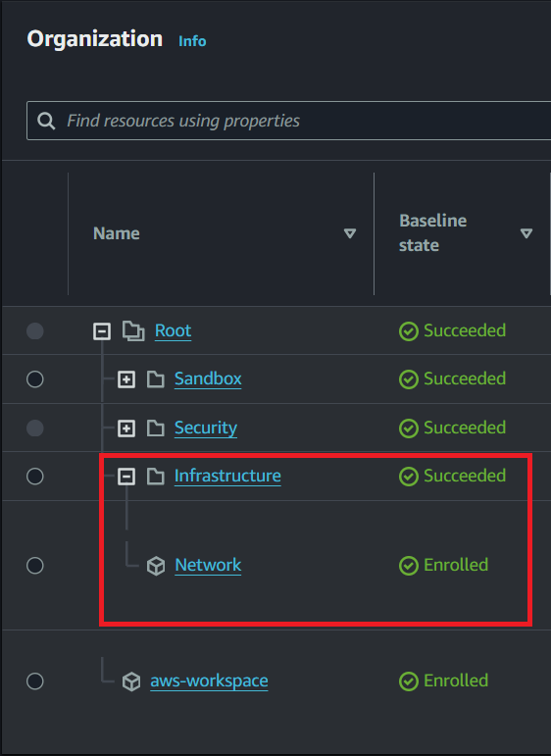The image size is (551, 756).
Task: Click the search magnifier icon
Action: pyautogui.click(x=46, y=121)
